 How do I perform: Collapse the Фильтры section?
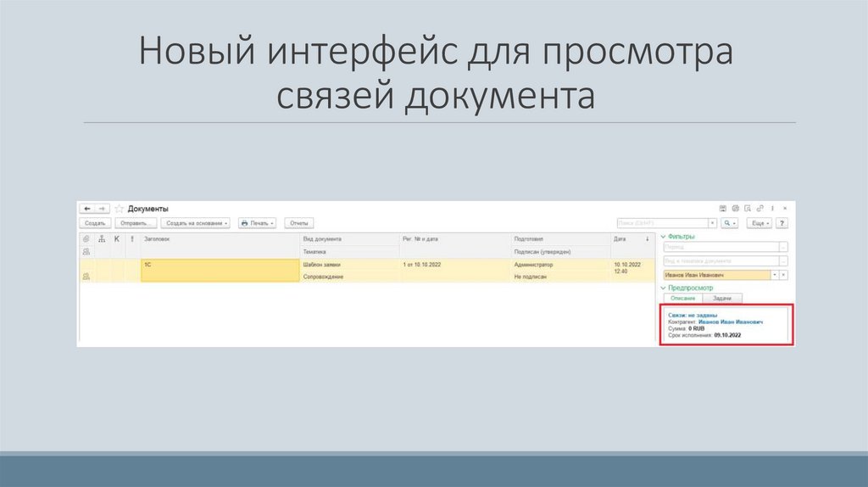pos(663,237)
